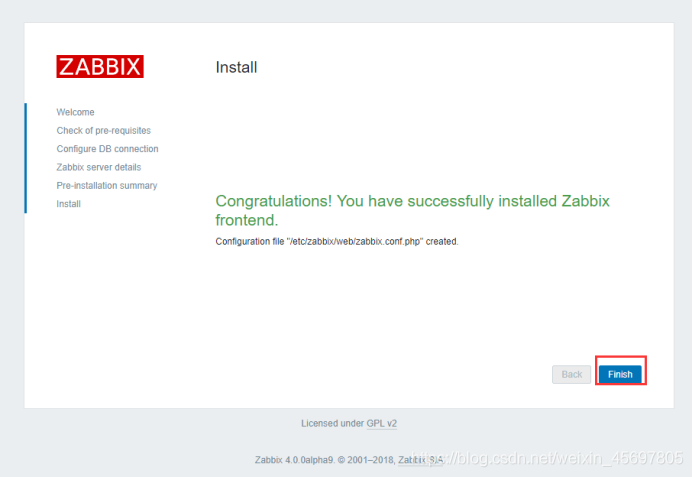This screenshot has width=693, height=477.
Task: Select Check of pre-requisites step
Action: (x=103, y=130)
